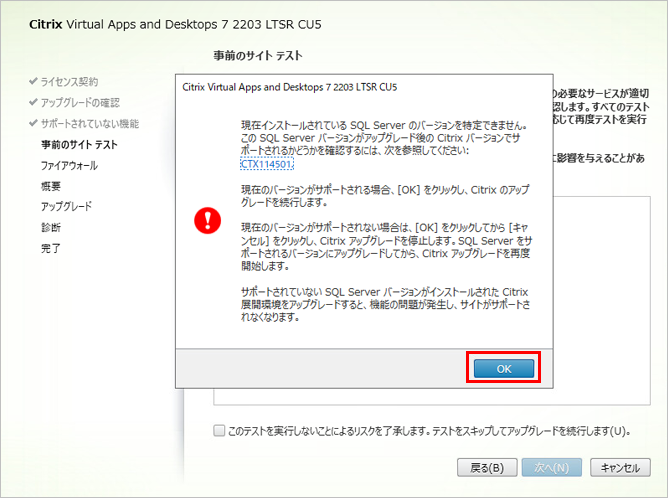
Task: Click paragraph starting 現在のバージョンがサポートされない場合
Action: click(386, 247)
